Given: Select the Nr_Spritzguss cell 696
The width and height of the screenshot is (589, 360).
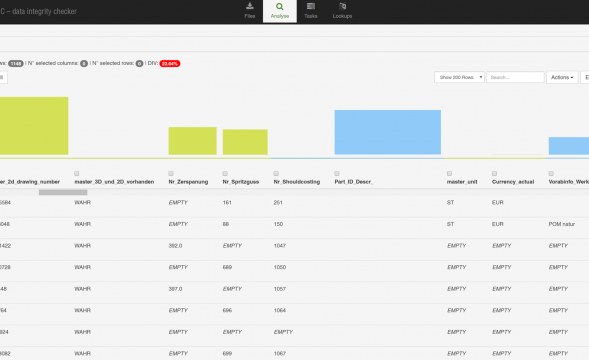Looking at the screenshot, I should click(227, 310).
